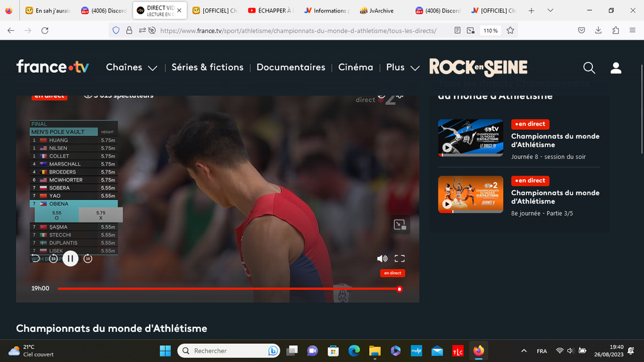This screenshot has height=362, width=644.
Task: Open Firefox application hamburger menu
Action: click(x=633, y=30)
